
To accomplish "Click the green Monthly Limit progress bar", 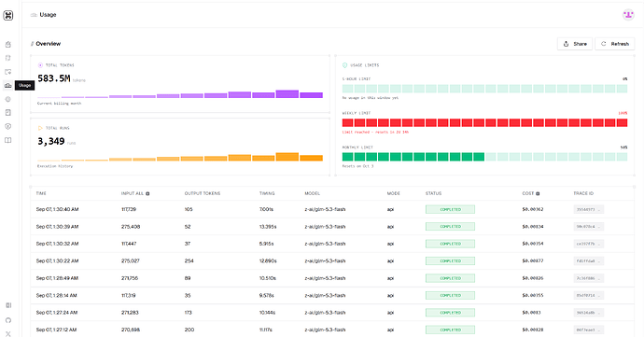I will pos(484,157).
